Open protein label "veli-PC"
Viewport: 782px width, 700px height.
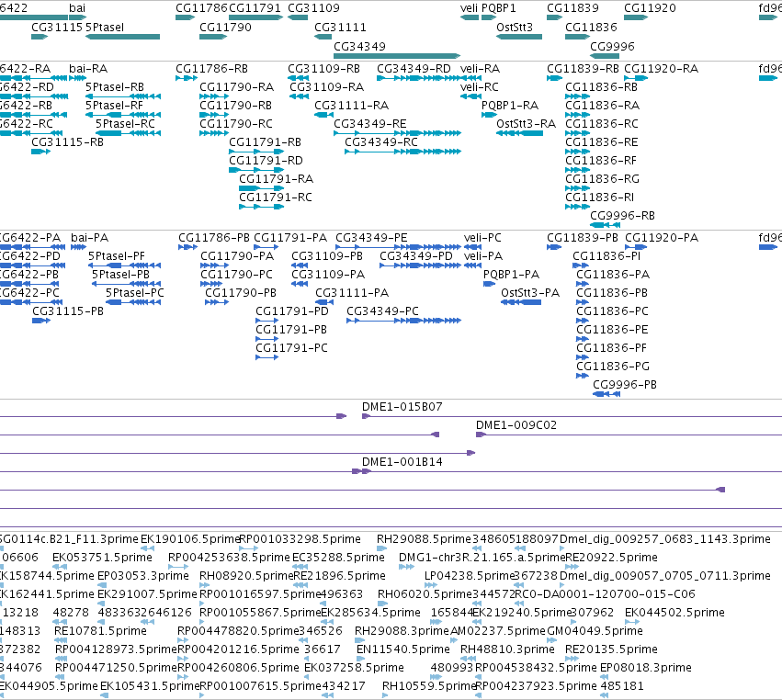pyautogui.click(x=482, y=238)
